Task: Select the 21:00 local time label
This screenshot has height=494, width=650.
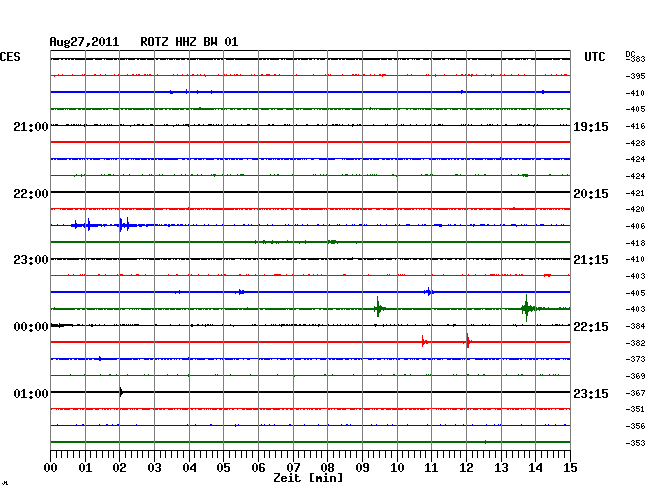Action: (x=31, y=126)
